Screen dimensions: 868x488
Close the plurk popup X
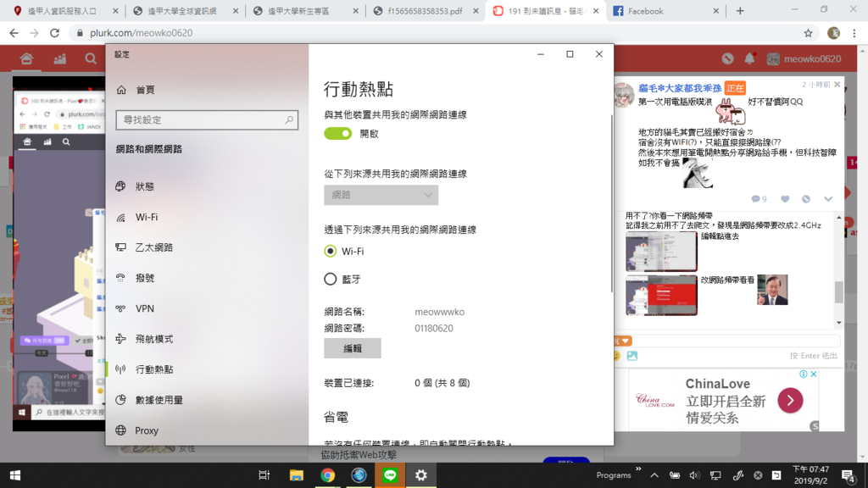[x=837, y=85]
